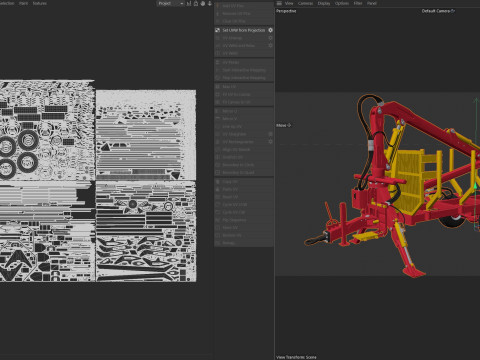Click the Remove UV Pins command icon
This screenshot has height=360, width=480.
tap(218, 14)
